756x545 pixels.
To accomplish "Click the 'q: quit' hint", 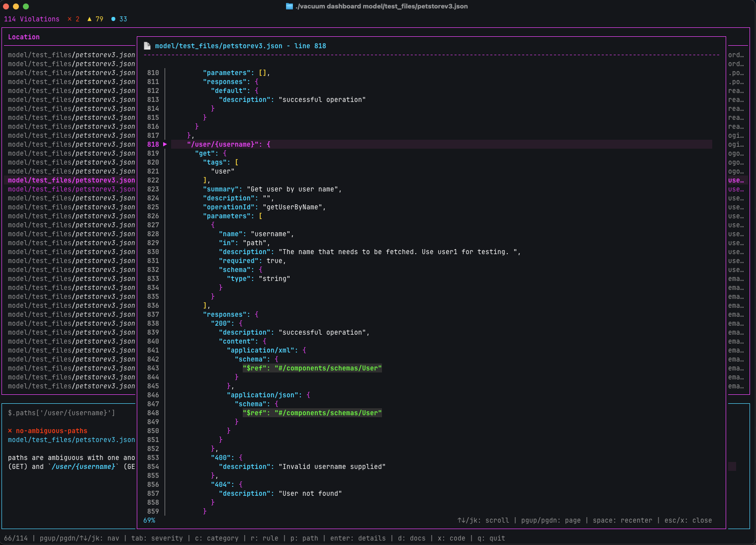I will point(491,538).
